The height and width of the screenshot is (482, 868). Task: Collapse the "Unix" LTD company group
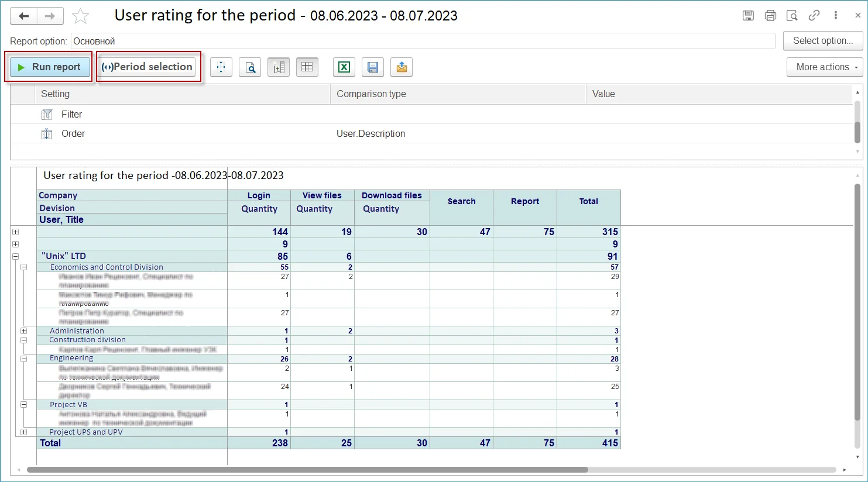click(x=16, y=256)
